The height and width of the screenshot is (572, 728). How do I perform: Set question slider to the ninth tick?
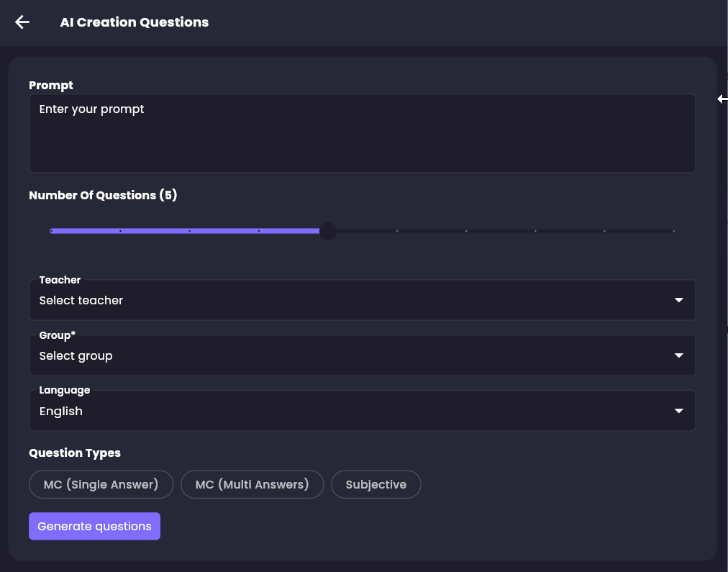pyautogui.click(x=604, y=231)
